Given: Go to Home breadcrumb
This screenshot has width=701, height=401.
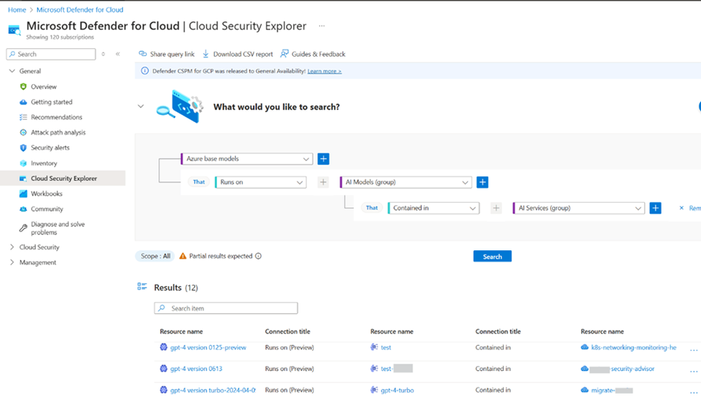Looking at the screenshot, I should [x=17, y=9].
